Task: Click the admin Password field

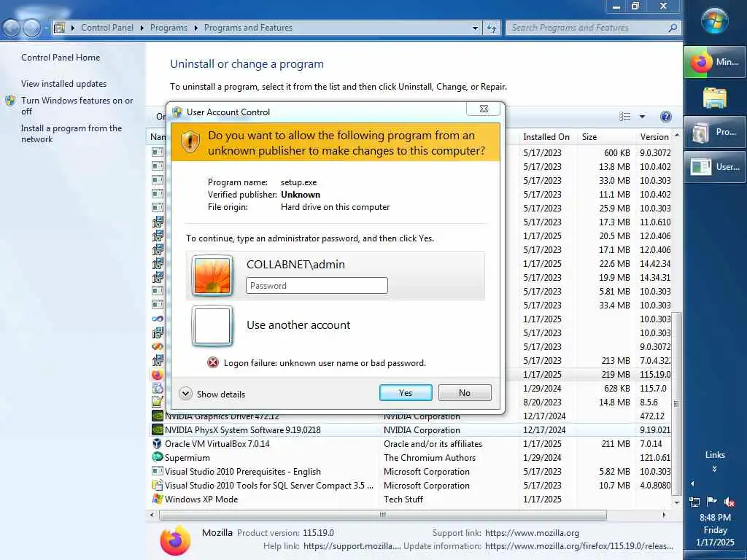Action: click(x=317, y=286)
